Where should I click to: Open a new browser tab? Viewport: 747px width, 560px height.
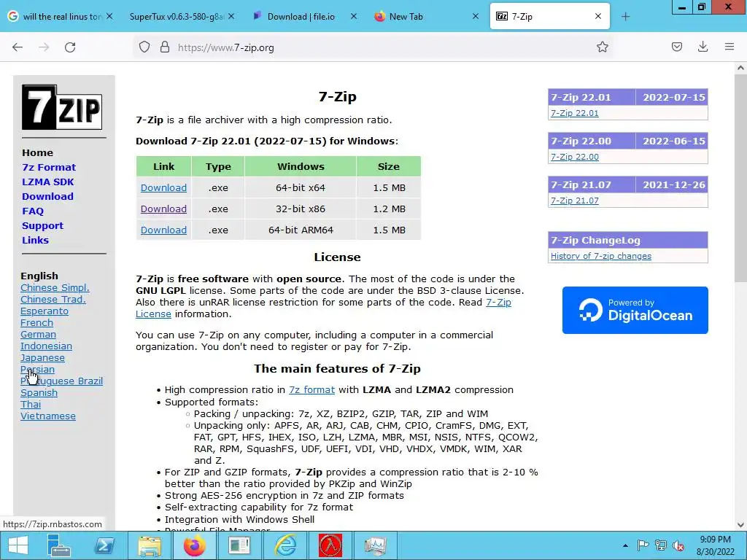click(x=625, y=17)
